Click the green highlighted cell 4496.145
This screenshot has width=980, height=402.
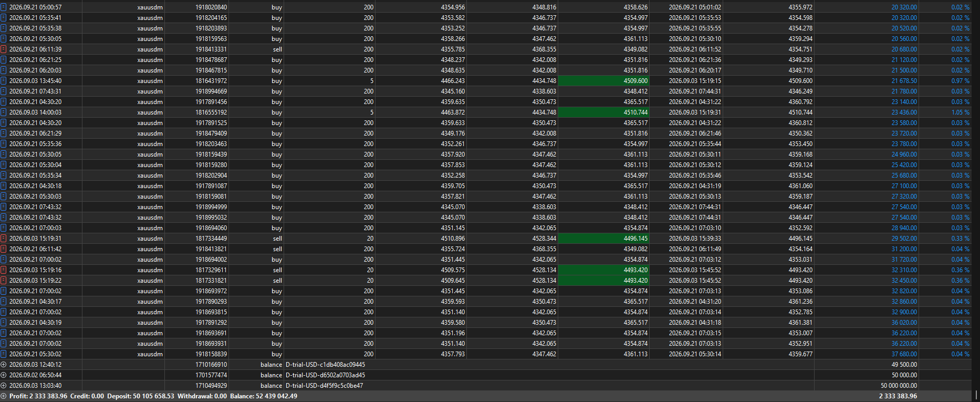pyautogui.click(x=603, y=238)
